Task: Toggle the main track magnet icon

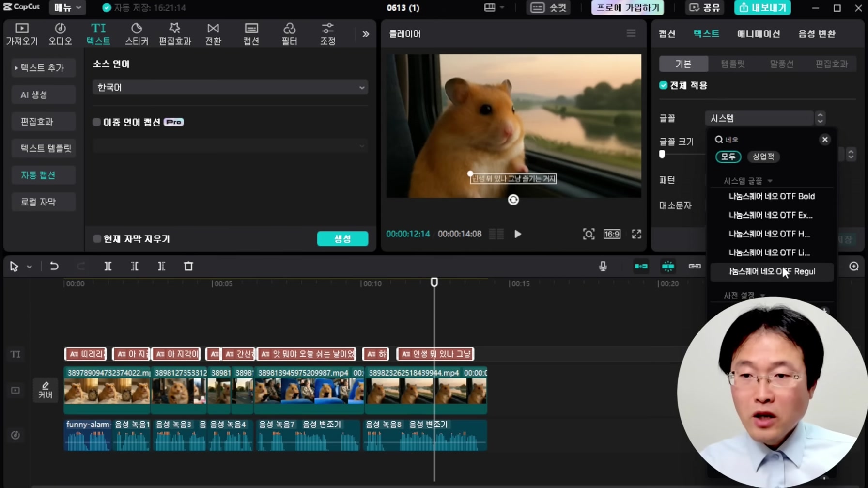Action: click(641, 266)
